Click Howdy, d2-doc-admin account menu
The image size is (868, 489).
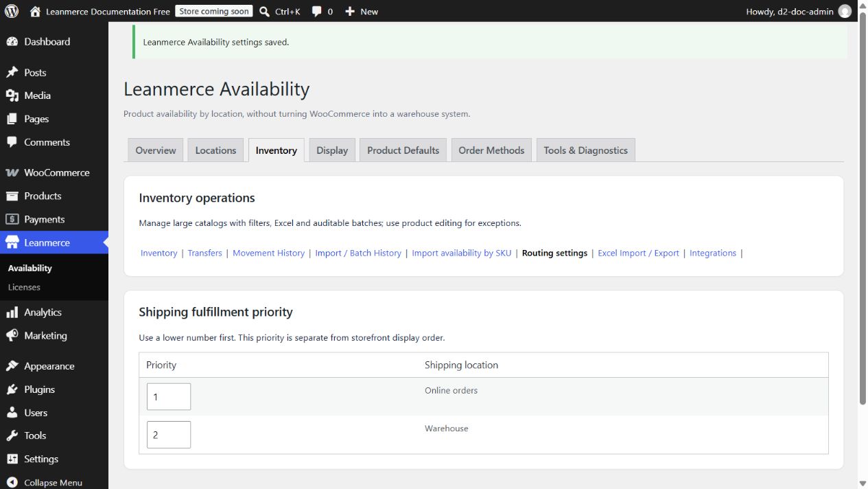(x=799, y=11)
